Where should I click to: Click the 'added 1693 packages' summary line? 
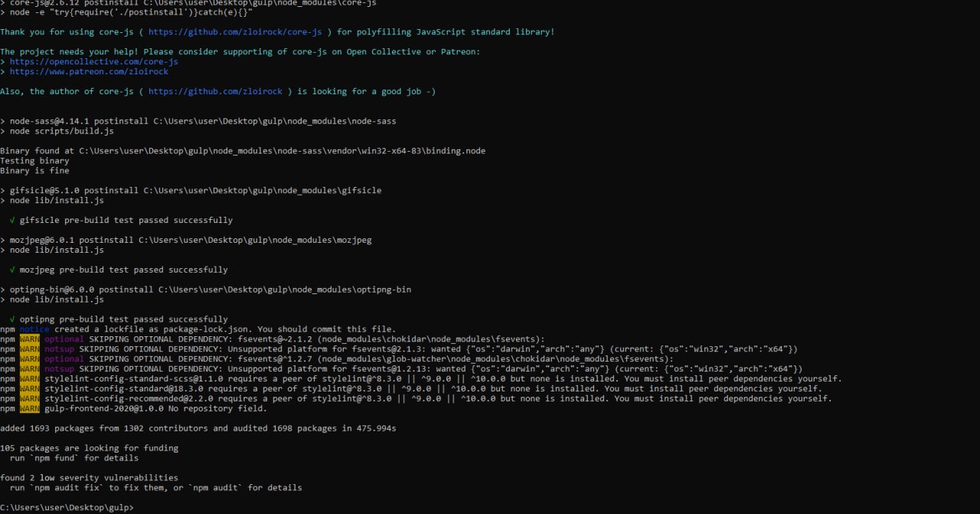tap(198, 429)
